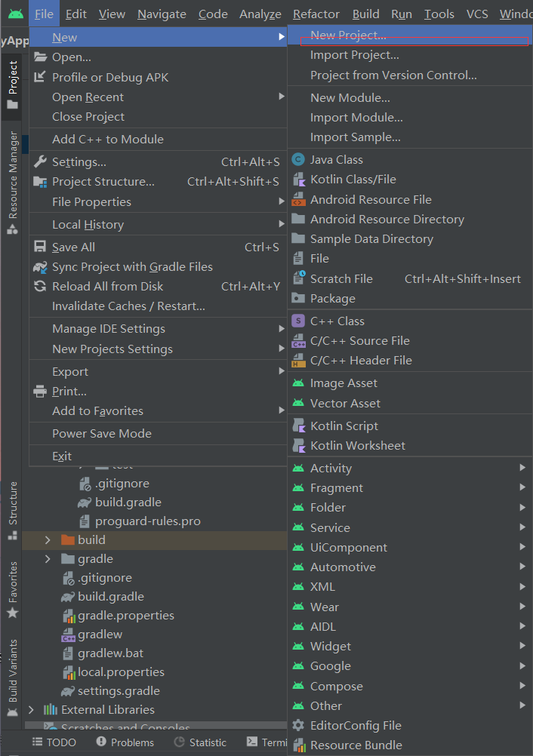533x756 pixels.
Task: Click the Java Class icon
Action: tap(298, 159)
